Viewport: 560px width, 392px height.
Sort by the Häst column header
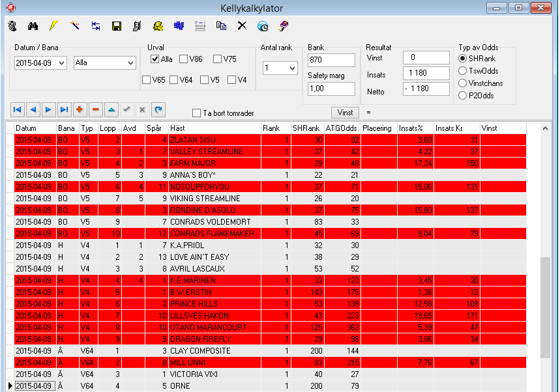(x=214, y=128)
